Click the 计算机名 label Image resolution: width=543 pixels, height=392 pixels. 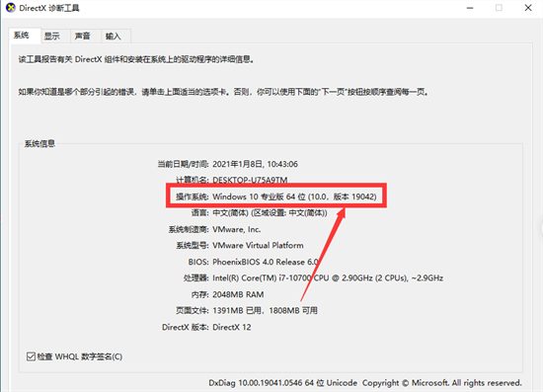click(193, 180)
